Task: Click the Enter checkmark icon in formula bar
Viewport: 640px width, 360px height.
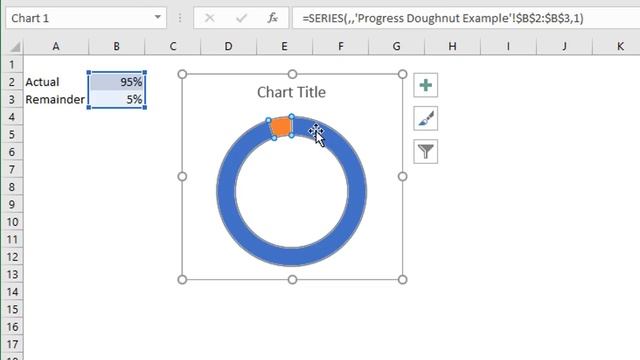Action: click(241, 18)
